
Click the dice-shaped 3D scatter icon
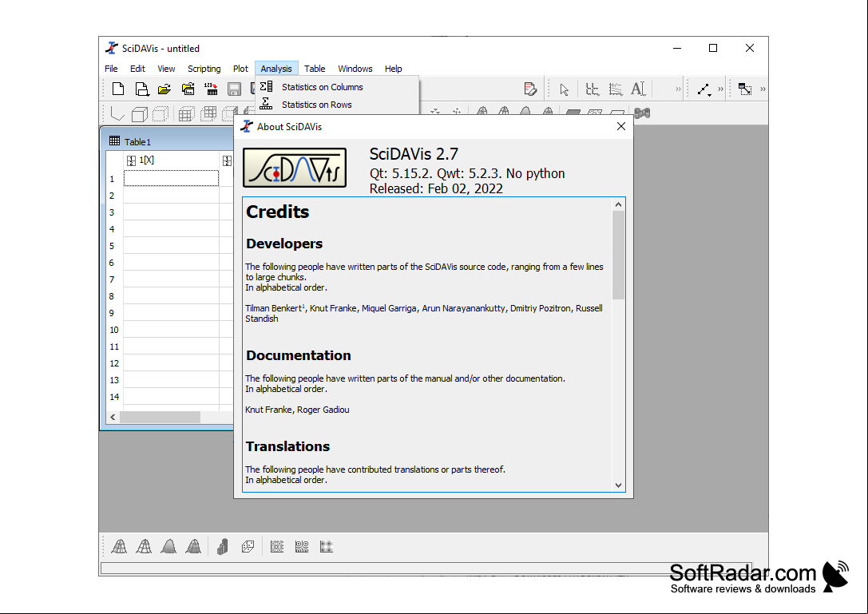click(x=248, y=547)
